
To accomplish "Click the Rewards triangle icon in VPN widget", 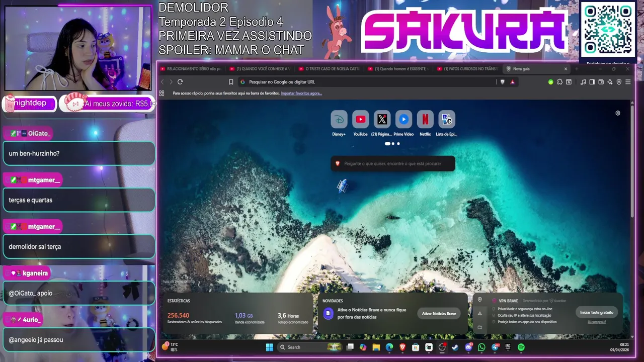I will [479, 313].
